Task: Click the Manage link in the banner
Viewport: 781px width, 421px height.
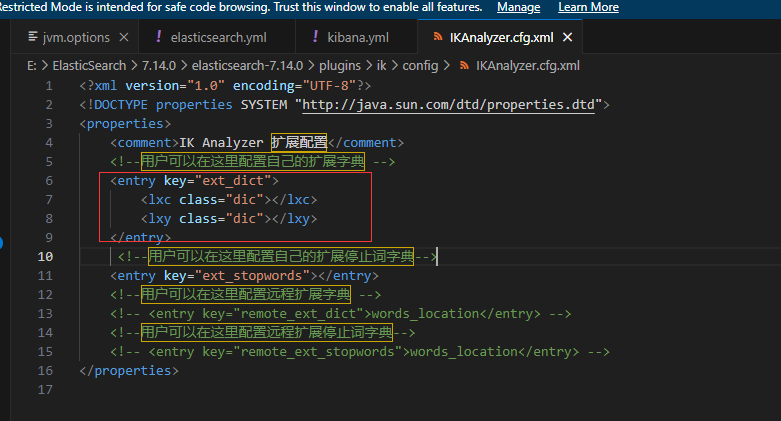Action: pyautogui.click(x=518, y=7)
